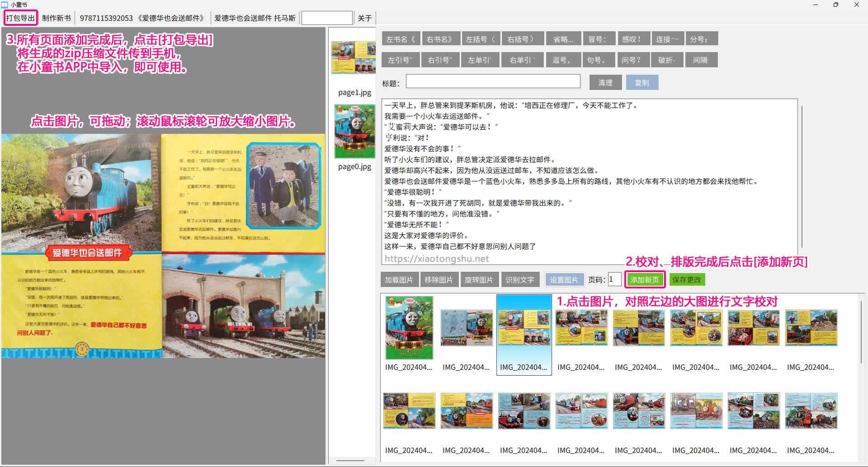Select second thumbnail in top image row
Screen dimensions: 868x467
tap(467, 334)
